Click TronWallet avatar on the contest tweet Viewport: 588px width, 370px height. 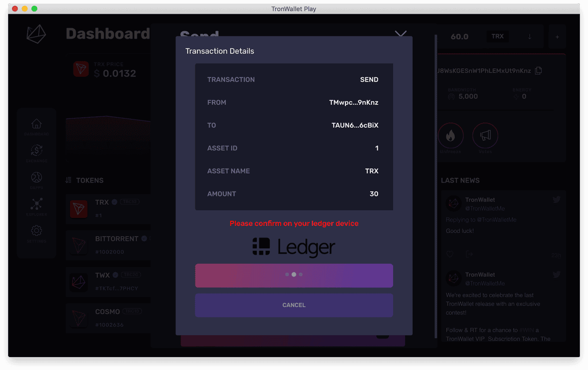click(x=453, y=278)
